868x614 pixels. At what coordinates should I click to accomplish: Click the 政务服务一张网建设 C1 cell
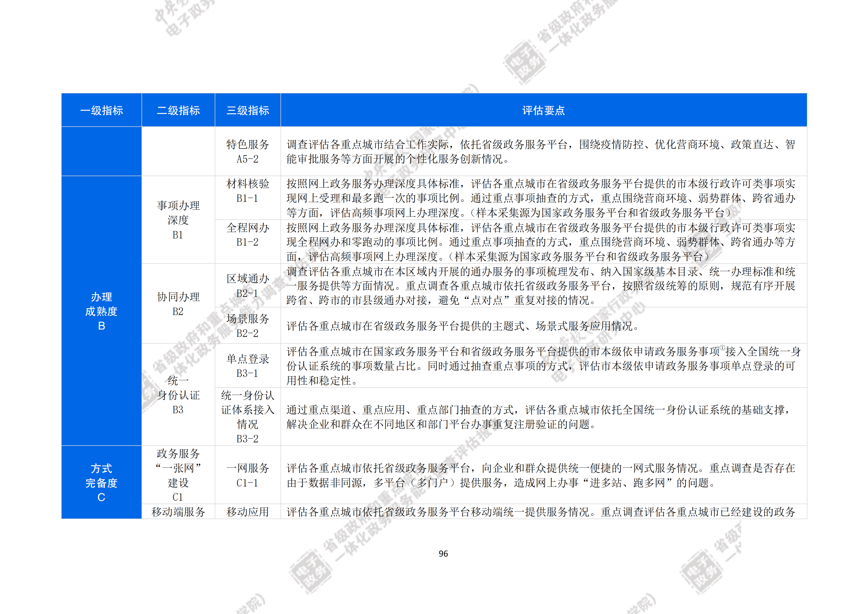(x=178, y=475)
